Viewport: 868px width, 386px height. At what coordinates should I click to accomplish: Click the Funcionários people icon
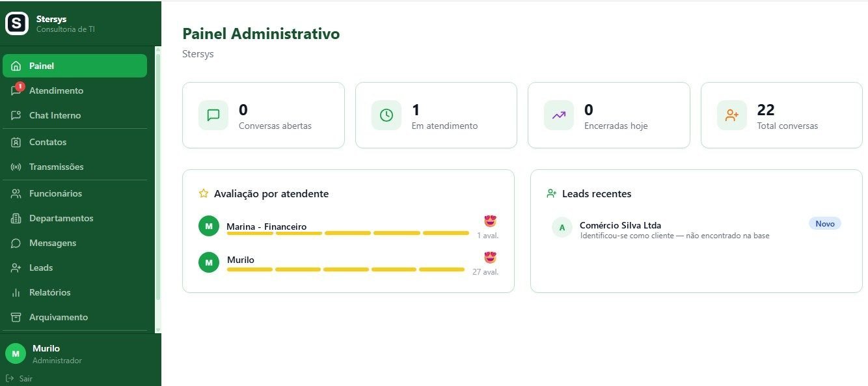pyautogui.click(x=16, y=194)
